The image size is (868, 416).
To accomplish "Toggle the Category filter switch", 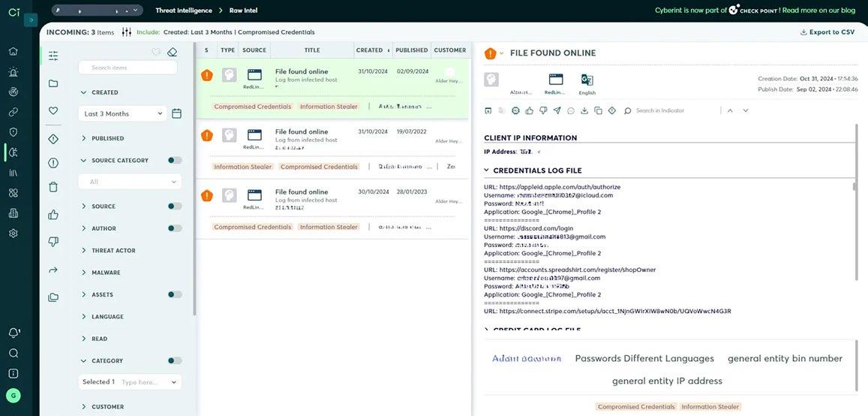I will coord(175,360).
